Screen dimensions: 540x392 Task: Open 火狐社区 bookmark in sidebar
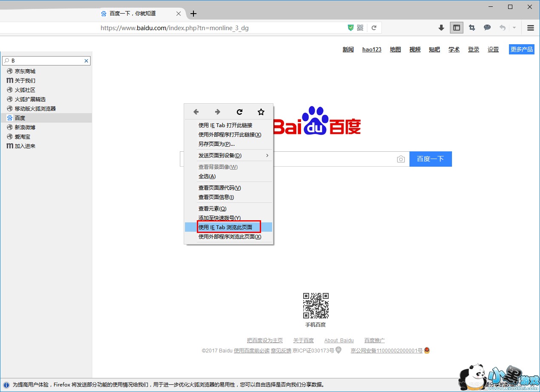pyautogui.click(x=25, y=90)
